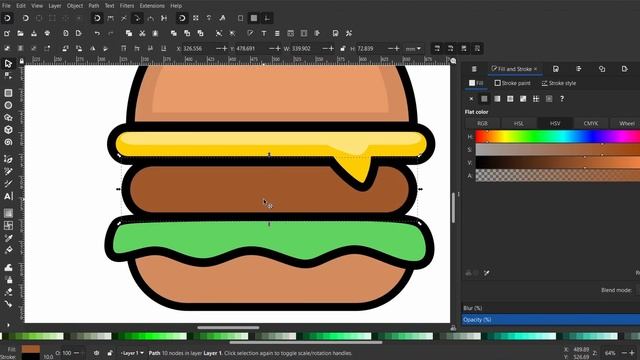Choose Unset paint question mark

[x=562, y=99]
